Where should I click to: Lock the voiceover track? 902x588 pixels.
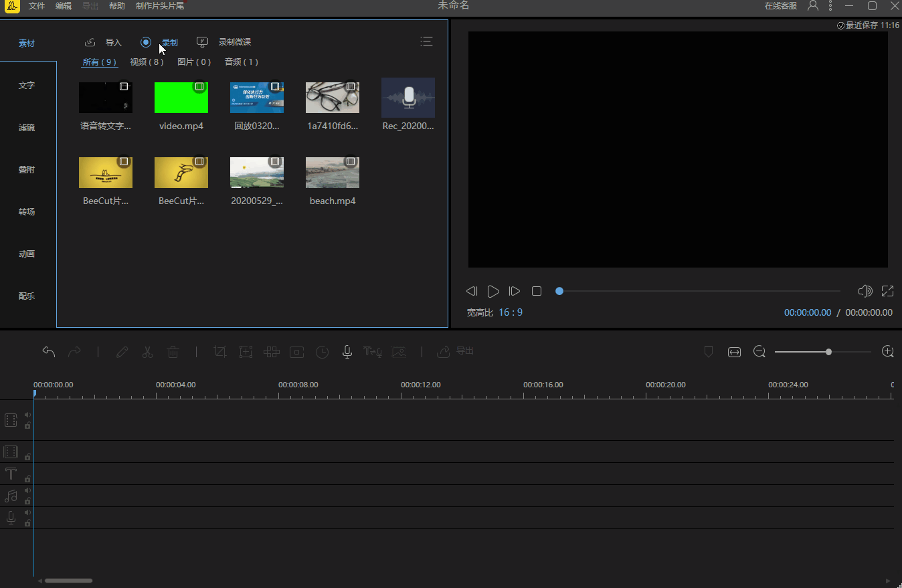pos(27,523)
